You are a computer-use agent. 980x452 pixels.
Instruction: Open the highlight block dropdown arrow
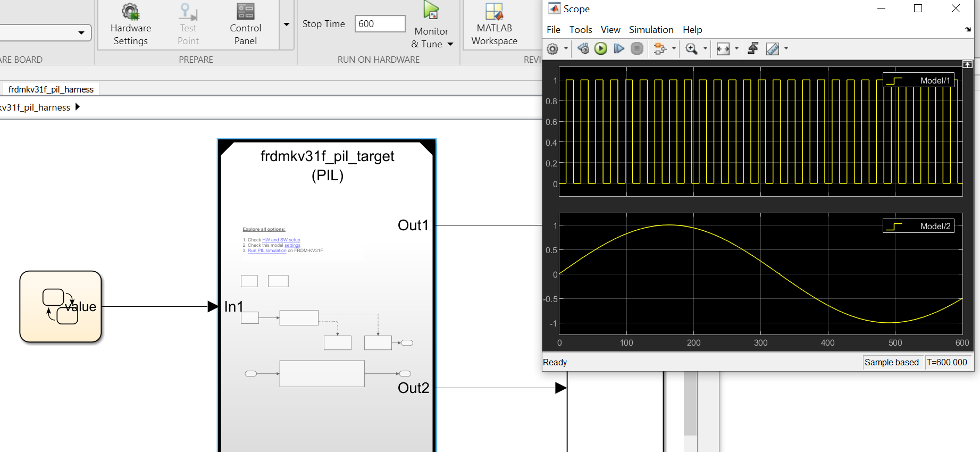(x=674, y=49)
